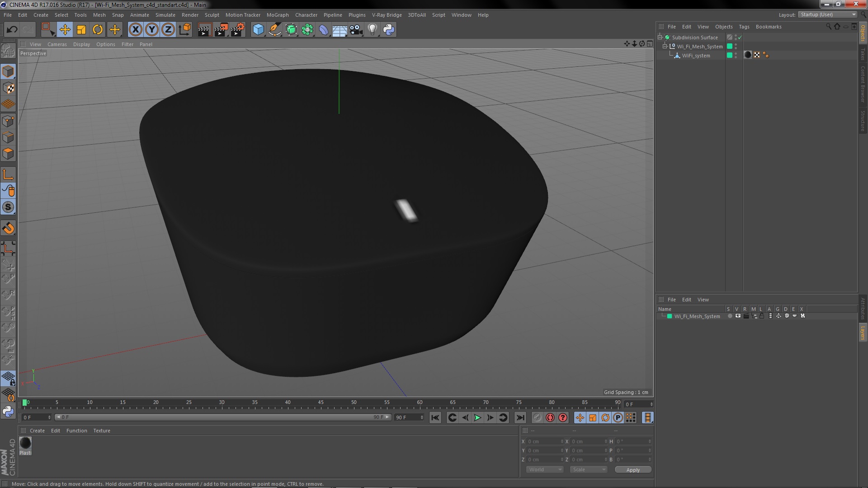Toggle X axis lock
This screenshot has height=488, width=868.
coord(135,30)
